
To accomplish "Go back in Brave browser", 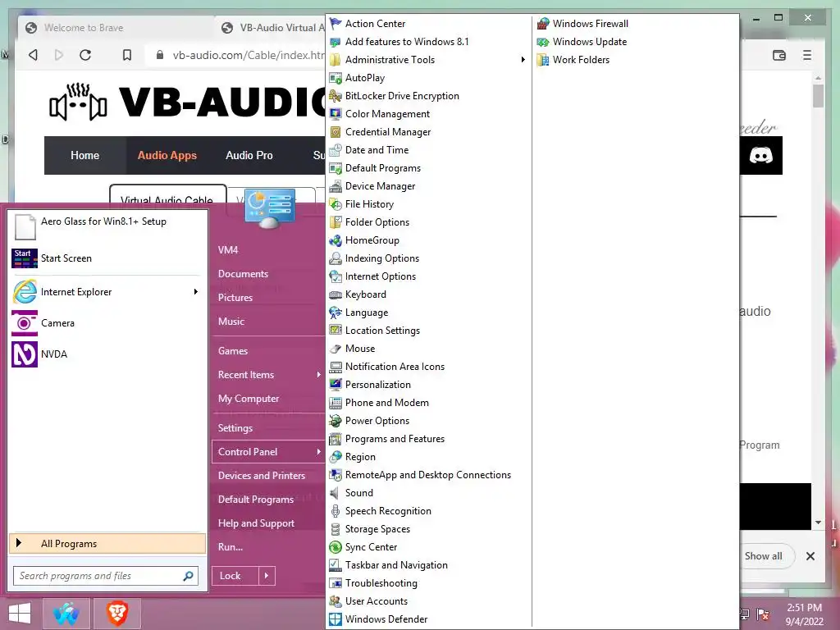I will point(33,55).
